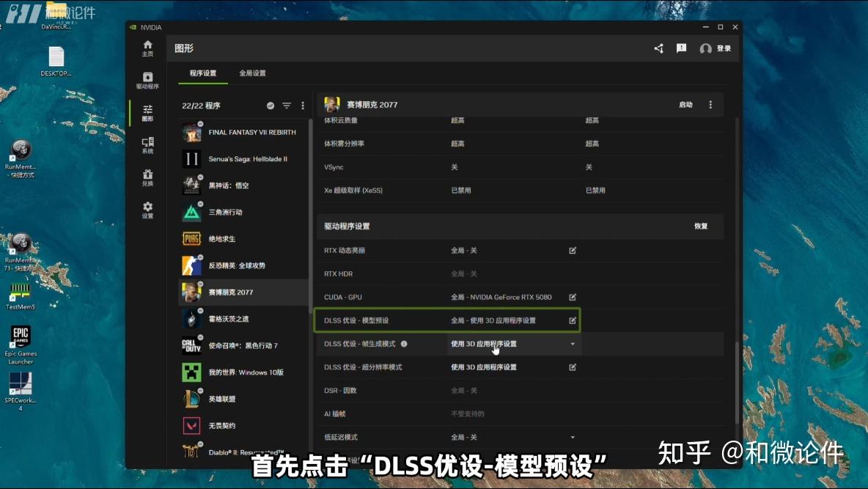This screenshot has height=489, width=868.
Task: Open the 兑换 redeem gift icon
Action: click(x=147, y=177)
